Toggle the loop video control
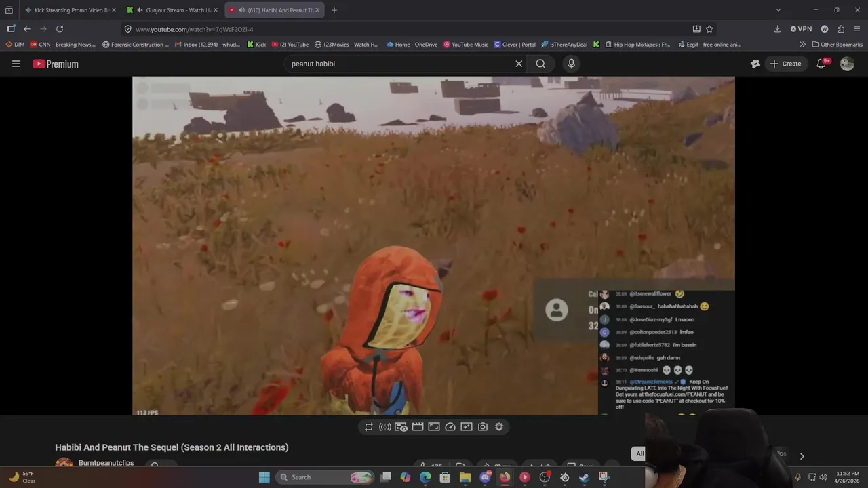868x488 pixels. click(369, 427)
